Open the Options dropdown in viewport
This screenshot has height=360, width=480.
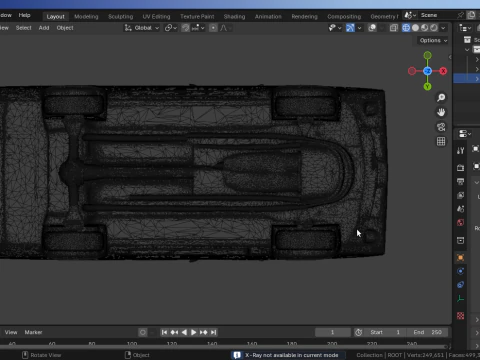tap(433, 40)
